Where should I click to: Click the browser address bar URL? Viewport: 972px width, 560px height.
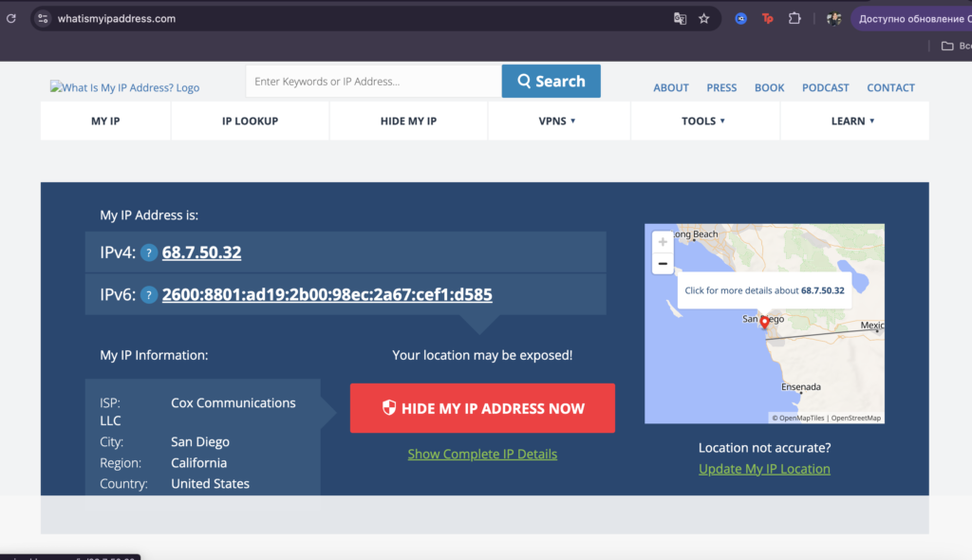point(117,19)
